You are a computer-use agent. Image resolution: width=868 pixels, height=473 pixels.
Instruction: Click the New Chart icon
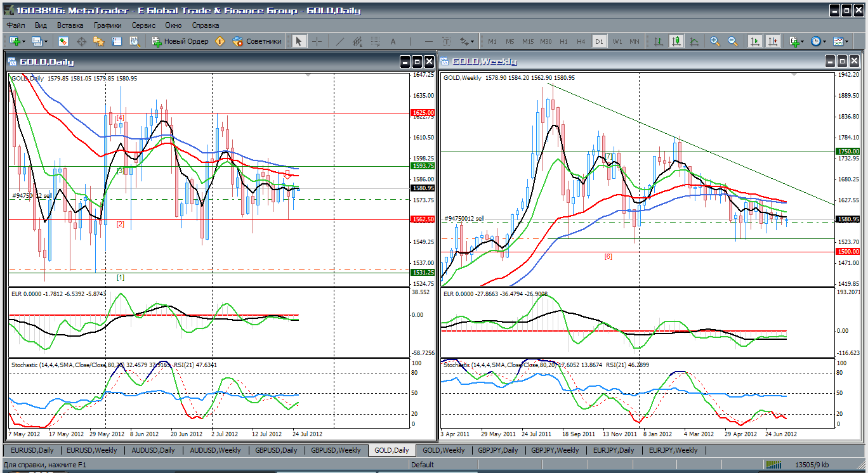(x=15, y=41)
